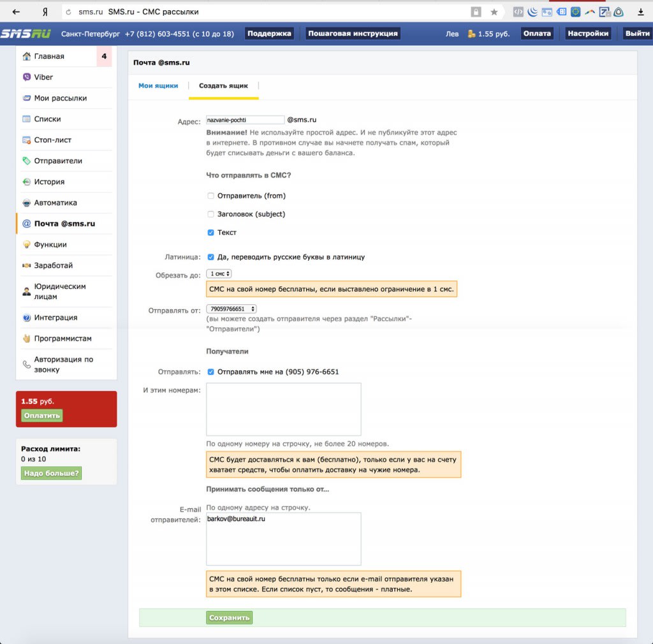Viewport: 653px width, 644px height.
Task: Click the Функции lightbulb icon
Action: pos(27,244)
